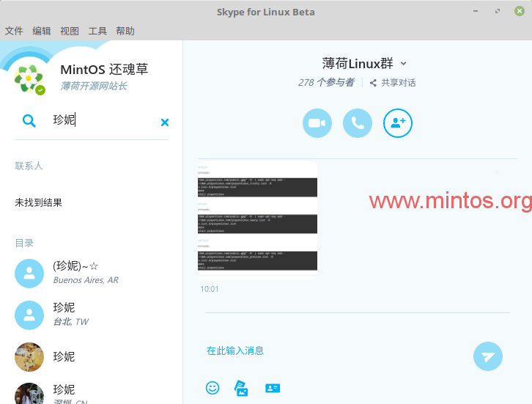Click the share conversation icon

(x=373, y=83)
